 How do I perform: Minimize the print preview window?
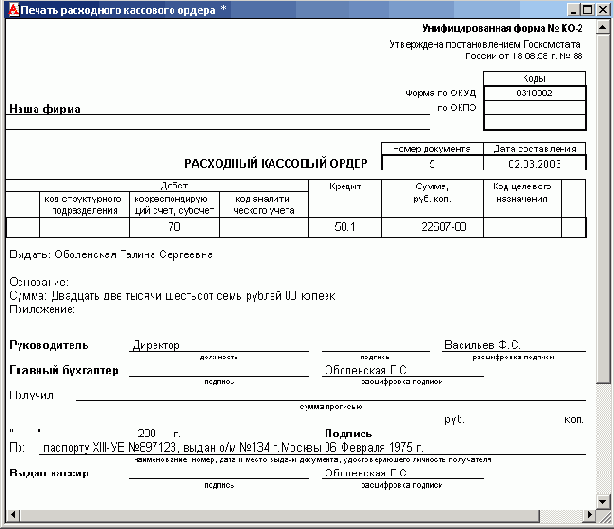tap(571, 9)
